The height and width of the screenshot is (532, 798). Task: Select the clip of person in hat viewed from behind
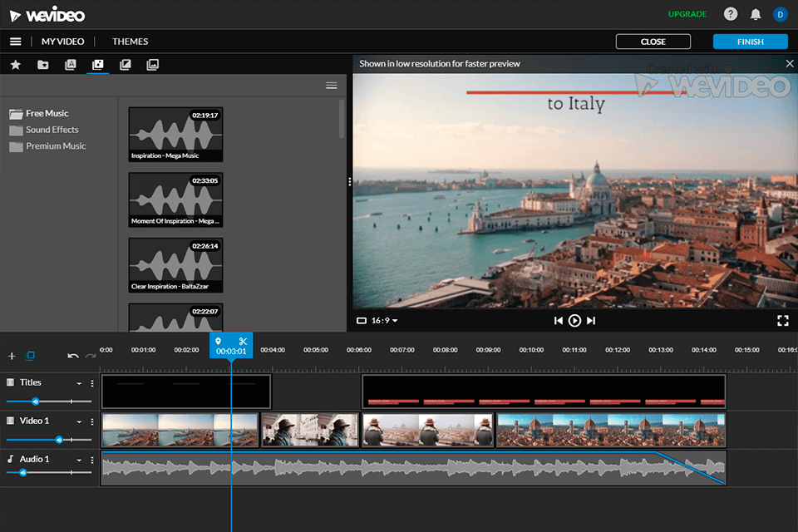pos(427,431)
